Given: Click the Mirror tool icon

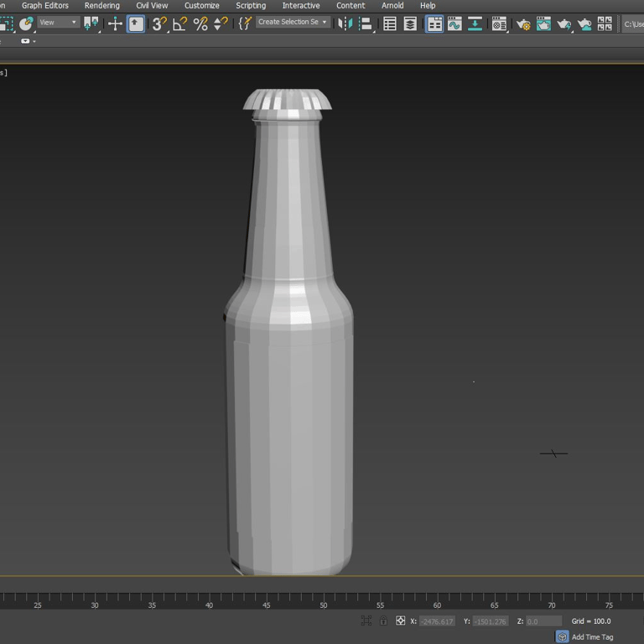Looking at the screenshot, I should (x=345, y=23).
